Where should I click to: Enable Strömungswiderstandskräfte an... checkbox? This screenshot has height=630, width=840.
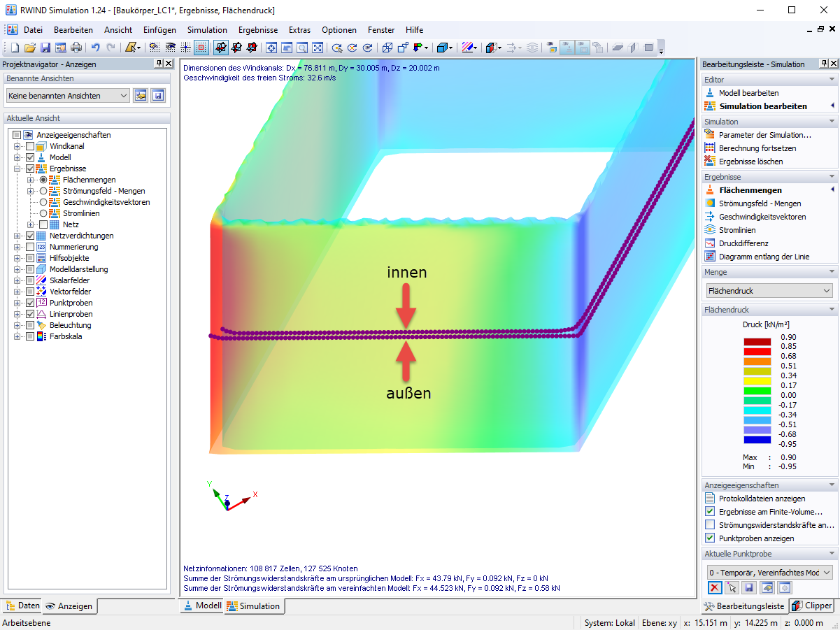tap(711, 525)
